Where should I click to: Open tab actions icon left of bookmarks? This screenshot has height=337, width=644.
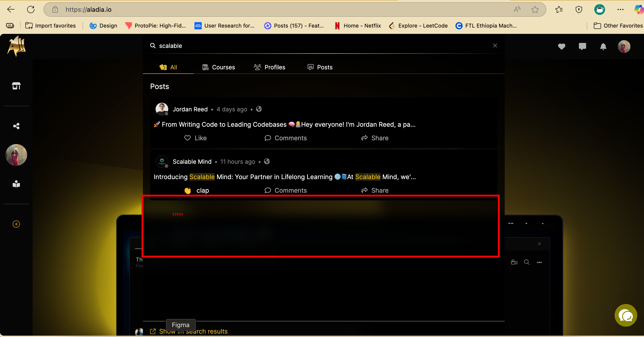pos(10,26)
